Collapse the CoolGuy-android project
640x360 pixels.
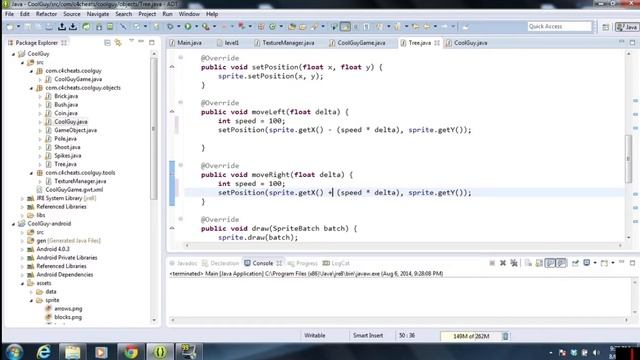coord(13,224)
